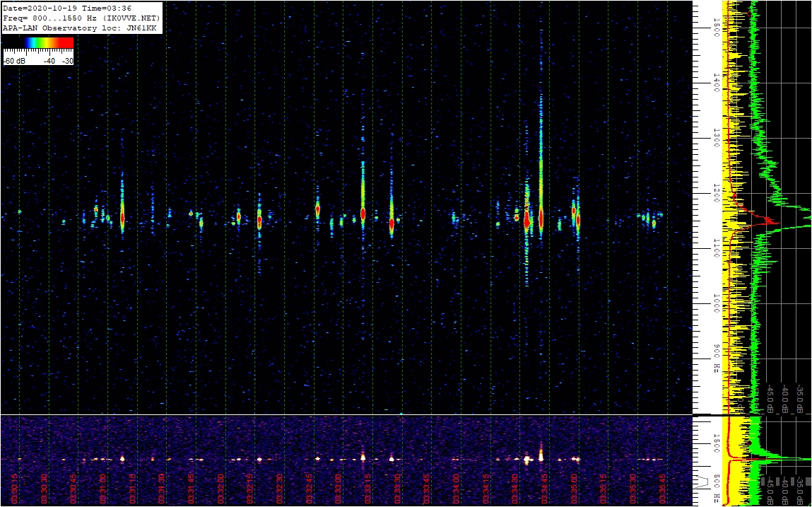Click the 900 Hz frequency axis label
The image size is (812, 507).
(x=717, y=359)
